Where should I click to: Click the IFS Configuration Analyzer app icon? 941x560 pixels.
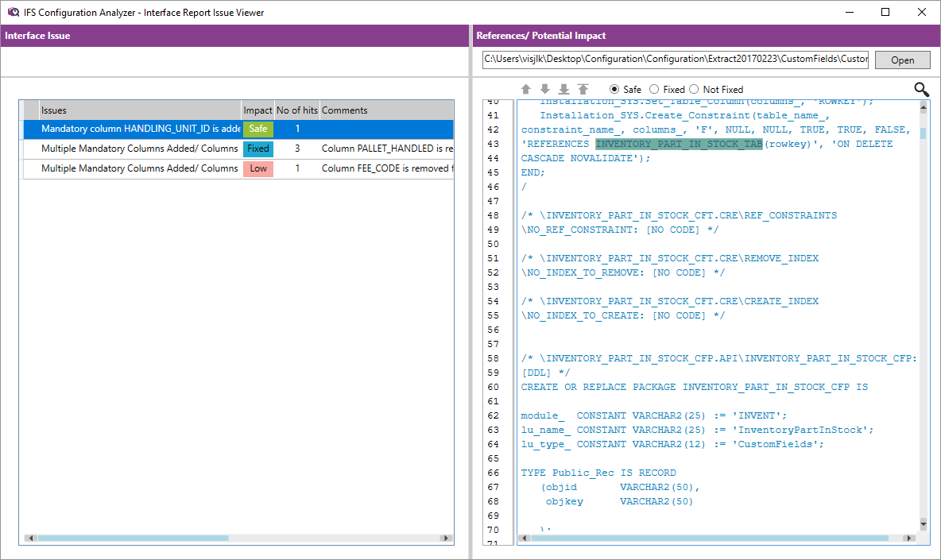[x=13, y=12]
